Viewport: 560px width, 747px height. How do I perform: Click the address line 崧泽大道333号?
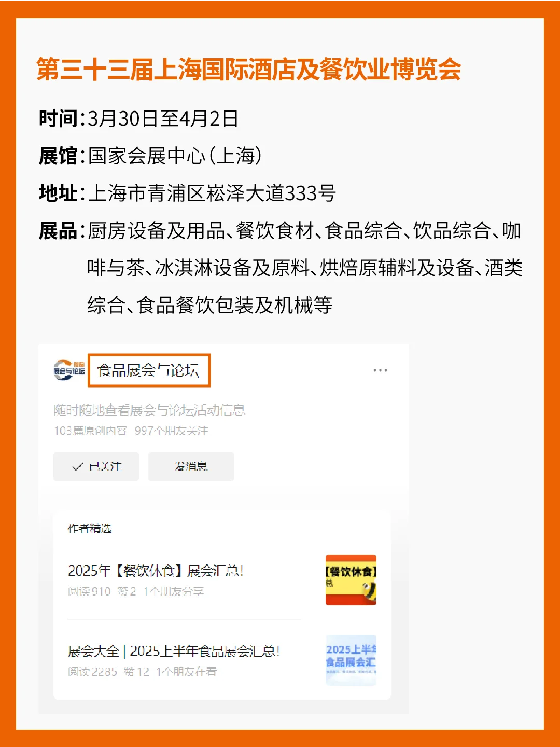(187, 193)
